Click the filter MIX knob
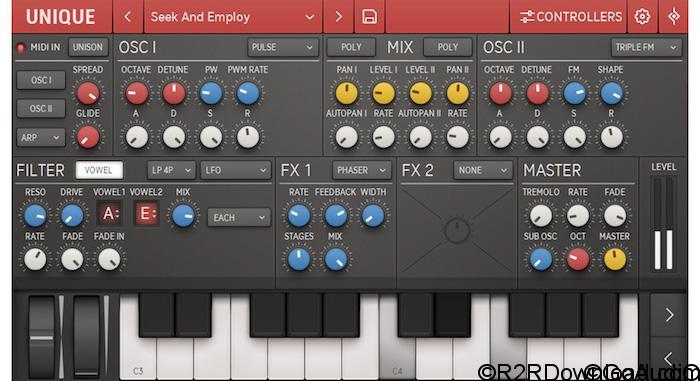The image size is (700, 381). tap(183, 216)
